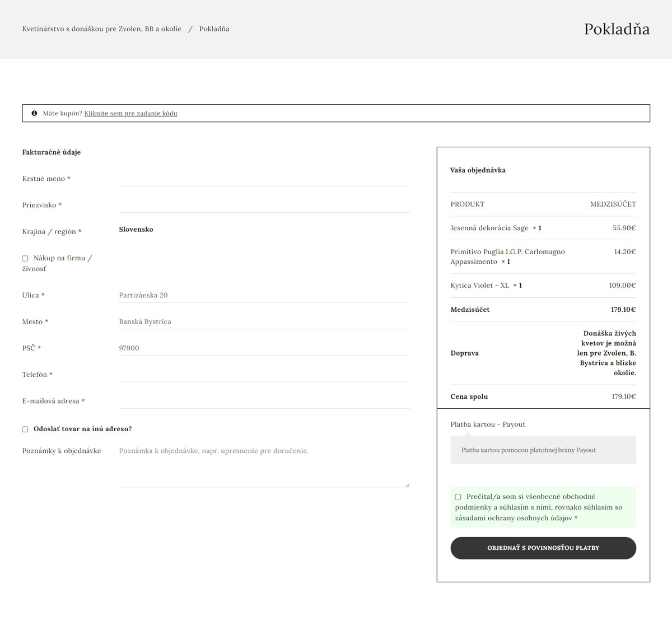
Task: Click the 14.20€ price
Action: [625, 252]
